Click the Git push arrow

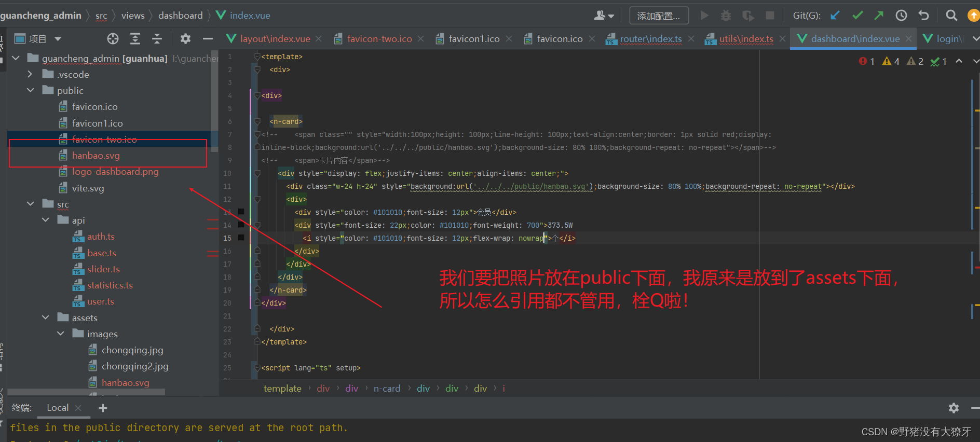point(879,16)
